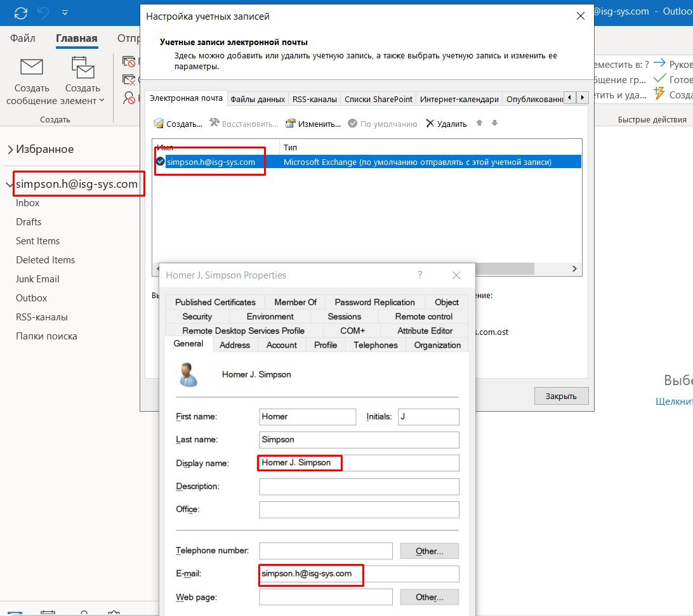
Task: Open the Attribute Editor tab
Action: click(425, 331)
